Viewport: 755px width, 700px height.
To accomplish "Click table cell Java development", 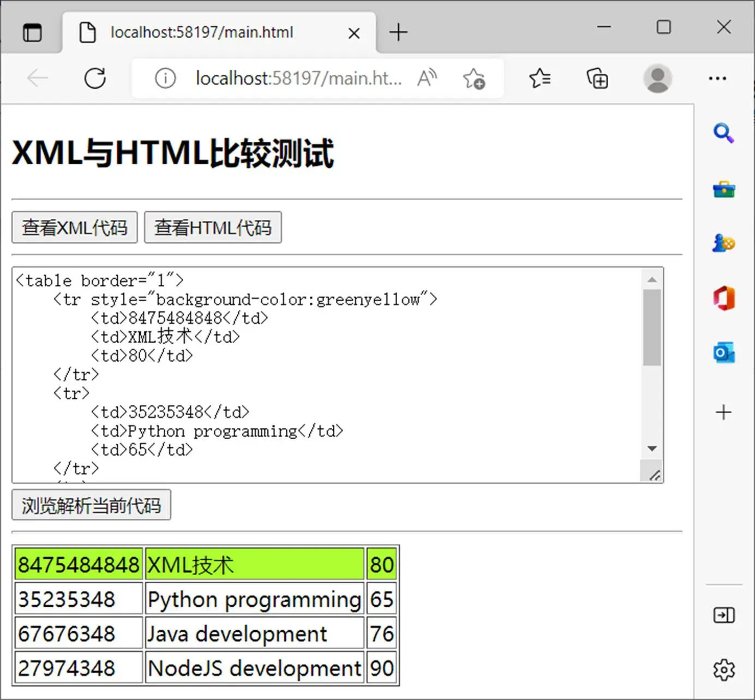I will coord(255,633).
